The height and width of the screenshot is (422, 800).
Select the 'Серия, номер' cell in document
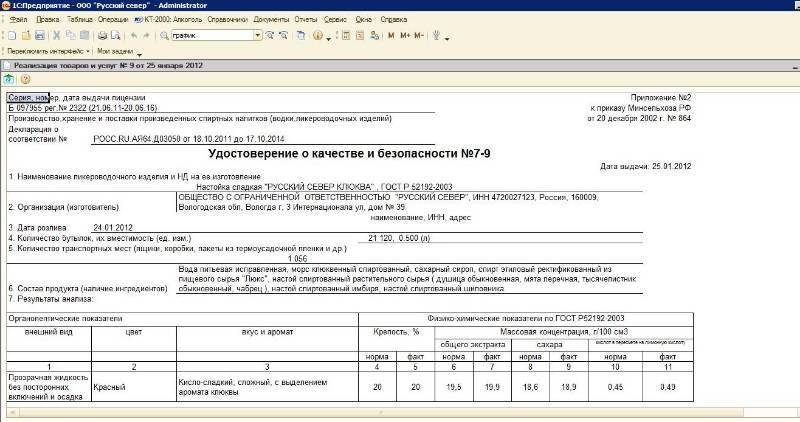click(27, 97)
